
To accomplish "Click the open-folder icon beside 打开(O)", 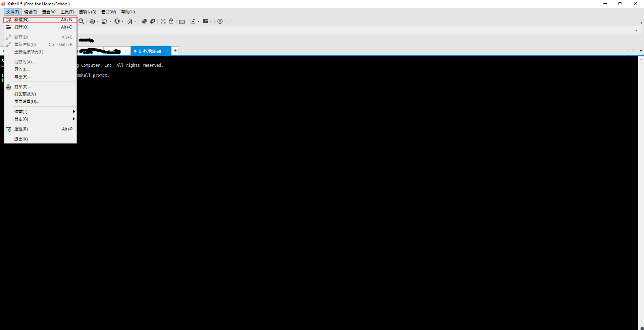I will coord(8,27).
